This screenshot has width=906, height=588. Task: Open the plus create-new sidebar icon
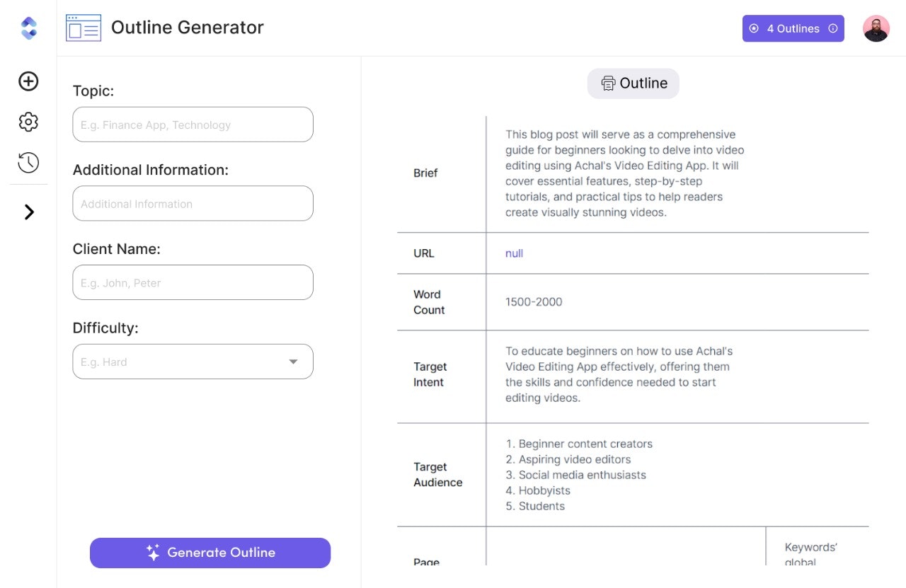[28, 81]
